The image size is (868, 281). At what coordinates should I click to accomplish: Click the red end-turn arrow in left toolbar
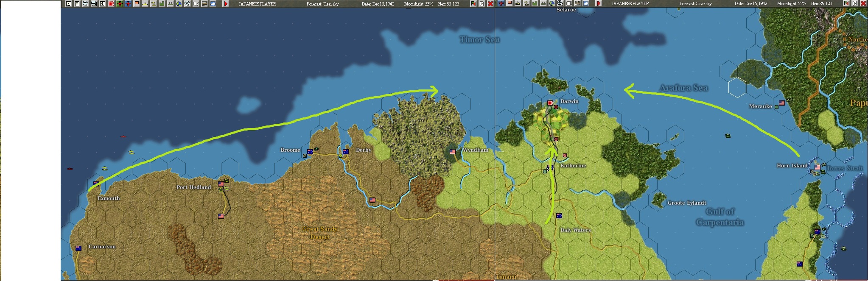click(226, 4)
